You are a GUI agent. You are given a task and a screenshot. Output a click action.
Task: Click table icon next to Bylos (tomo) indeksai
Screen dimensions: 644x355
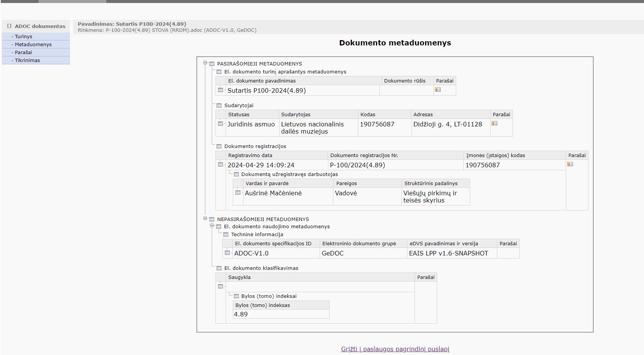click(236, 296)
